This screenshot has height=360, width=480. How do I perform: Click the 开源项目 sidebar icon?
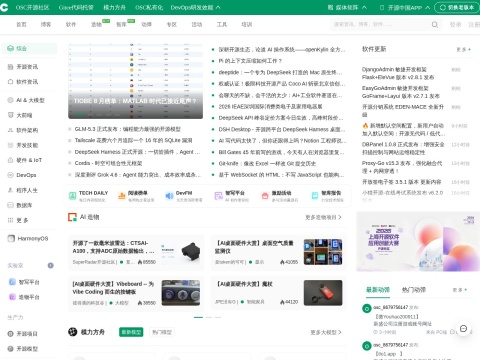tap(10, 334)
